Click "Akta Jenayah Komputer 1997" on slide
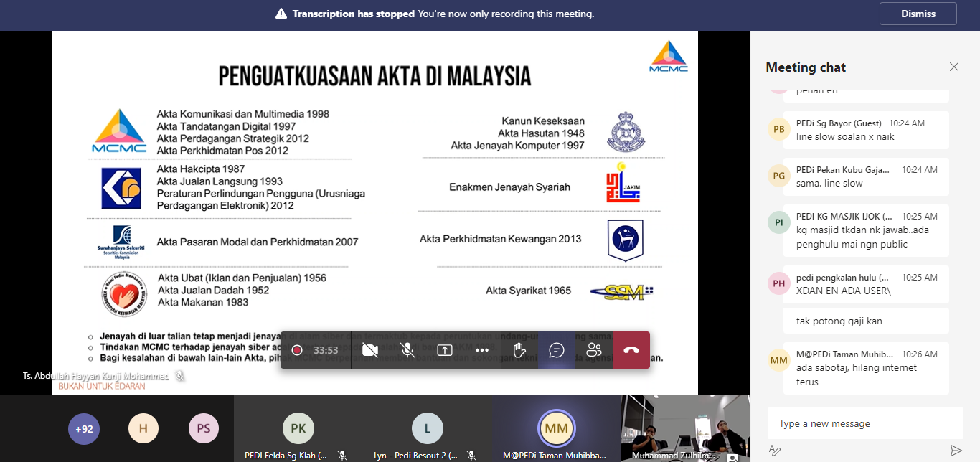980x462 pixels. pyautogui.click(x=517, y=146)
